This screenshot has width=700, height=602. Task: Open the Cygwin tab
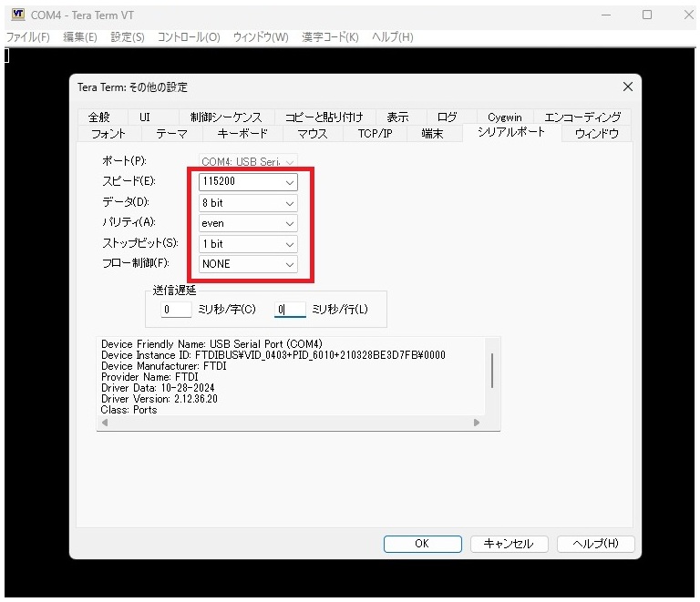pyautogui.click(x=504, y=117)
